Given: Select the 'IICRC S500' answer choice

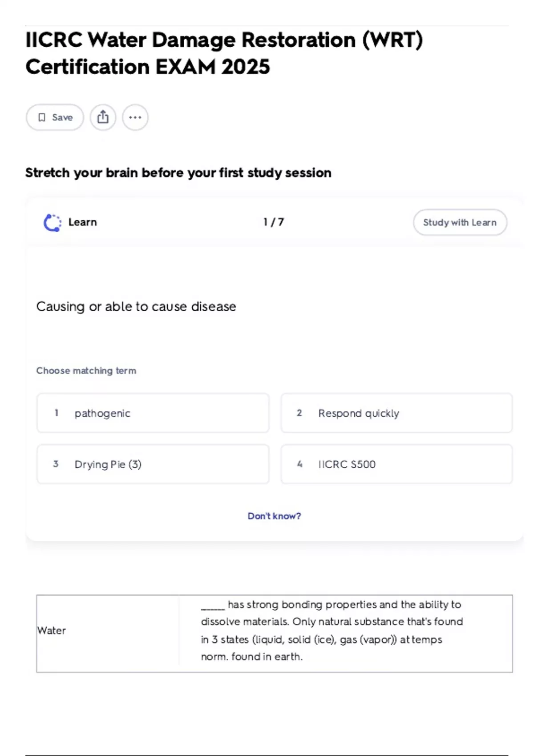Looking at the screenshot, I should [396, 464].
